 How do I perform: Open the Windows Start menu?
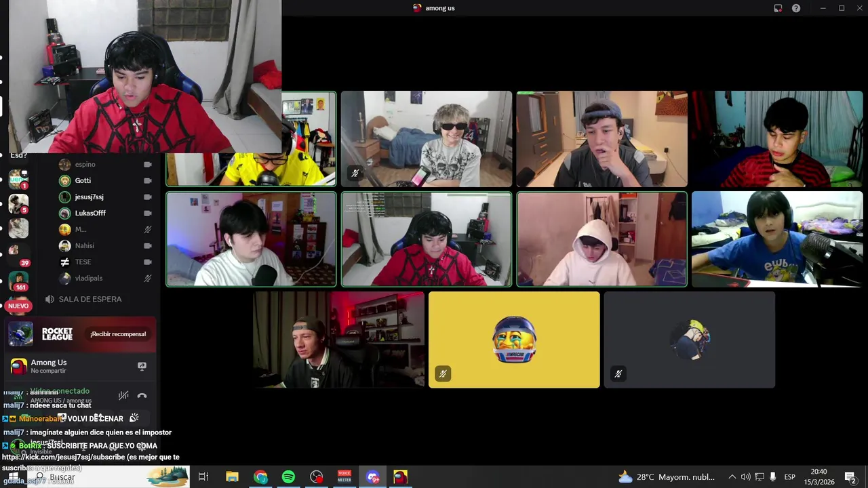(12, 477)
